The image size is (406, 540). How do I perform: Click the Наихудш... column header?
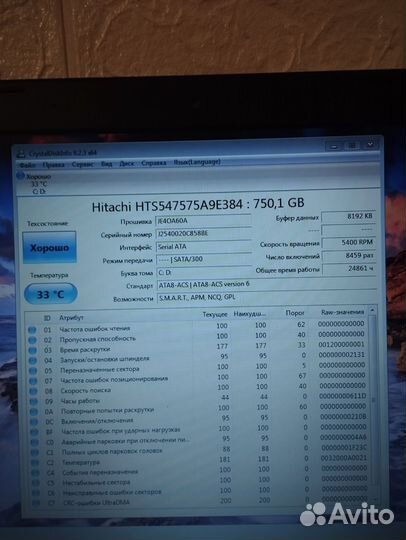[250, 314]
